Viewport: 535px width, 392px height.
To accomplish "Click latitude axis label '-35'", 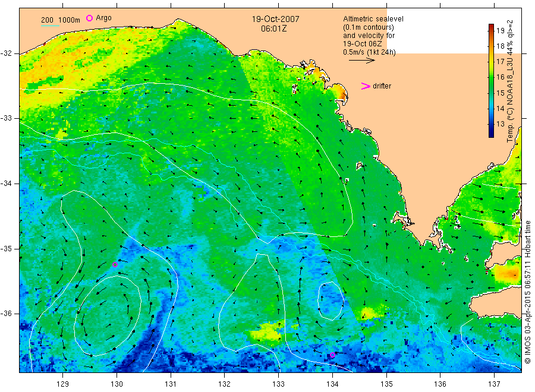I will pos(6,249).
